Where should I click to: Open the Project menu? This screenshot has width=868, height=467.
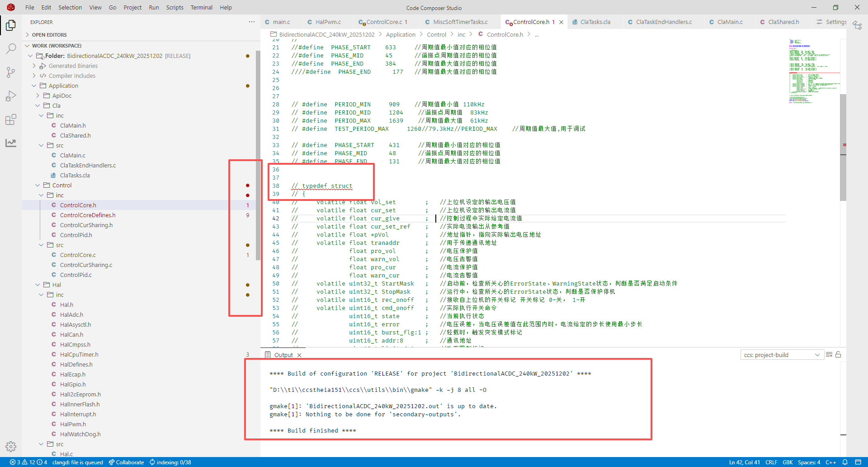point(132,8)
